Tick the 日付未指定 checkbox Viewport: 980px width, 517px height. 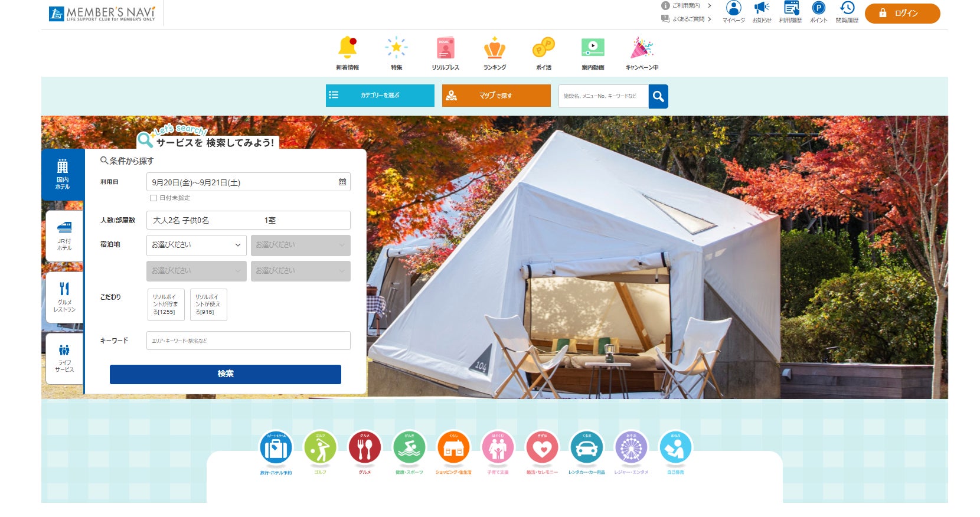coord(153,198)
